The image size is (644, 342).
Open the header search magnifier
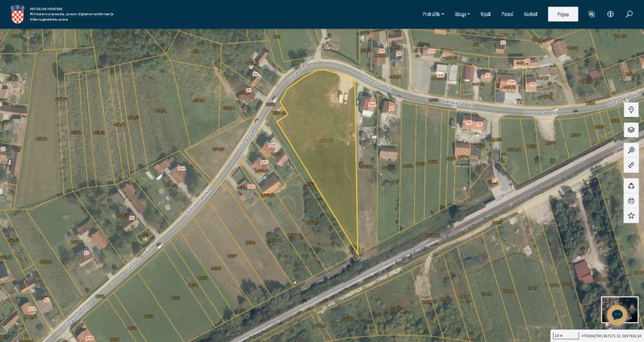629,14
